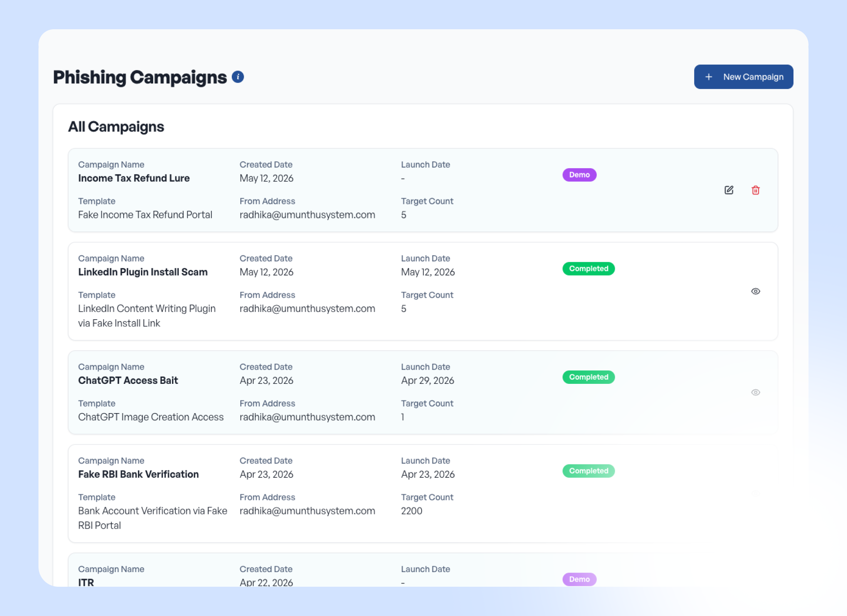Select the Income Tax Refund Lure campaign name
Image resolution: width=847 pixels, height=616 pixels.
(134, 178)
